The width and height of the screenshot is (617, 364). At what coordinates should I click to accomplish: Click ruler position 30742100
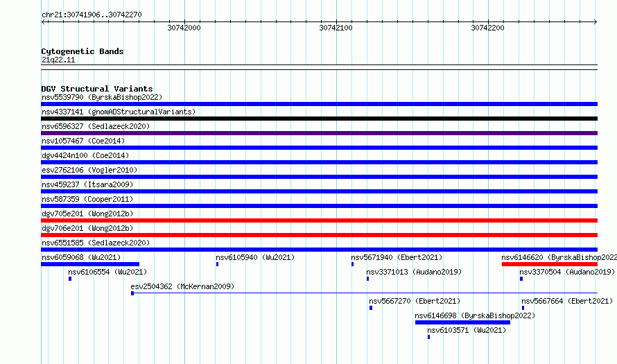[x=336, y=28]
